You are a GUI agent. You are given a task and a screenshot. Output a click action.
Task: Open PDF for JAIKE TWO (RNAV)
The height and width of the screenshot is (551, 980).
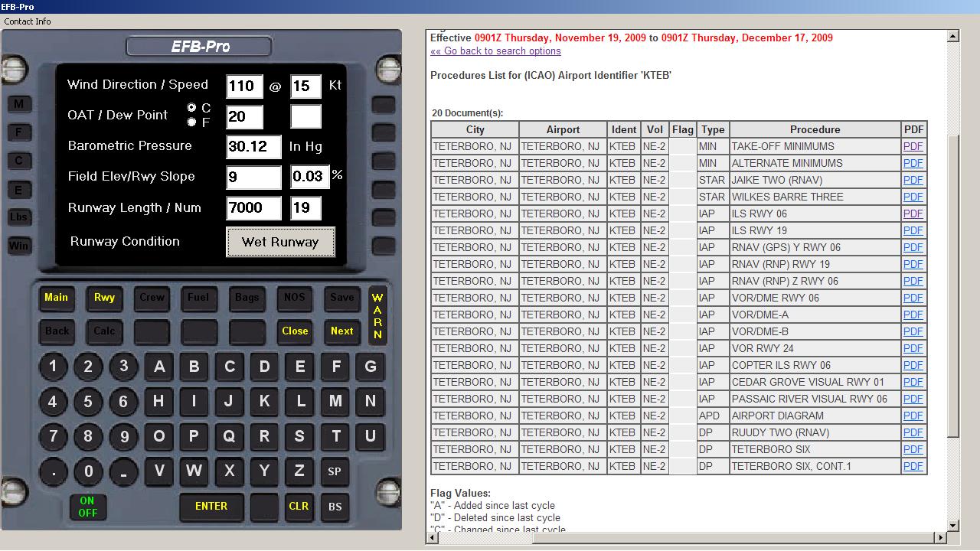[913, 180]
